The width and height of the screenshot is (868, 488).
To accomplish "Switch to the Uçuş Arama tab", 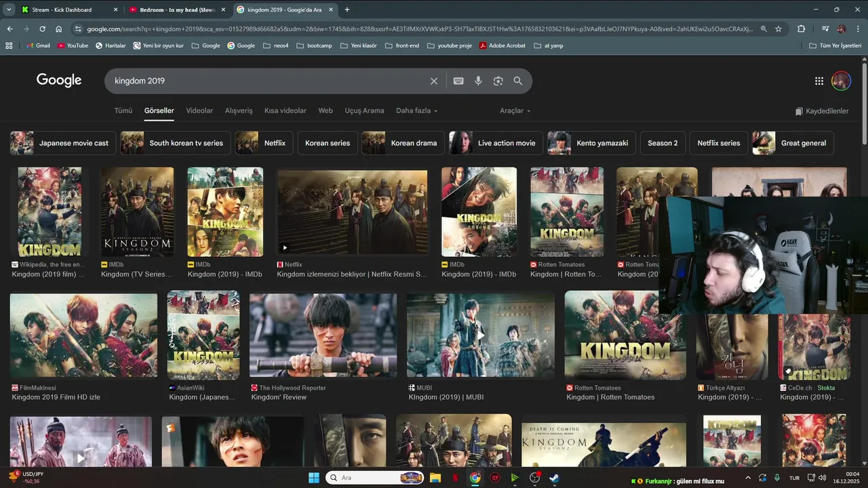I will tap(364, 110).
